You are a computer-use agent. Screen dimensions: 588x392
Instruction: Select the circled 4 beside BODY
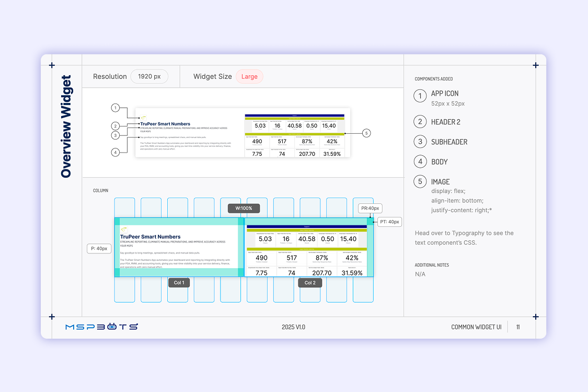420,162
